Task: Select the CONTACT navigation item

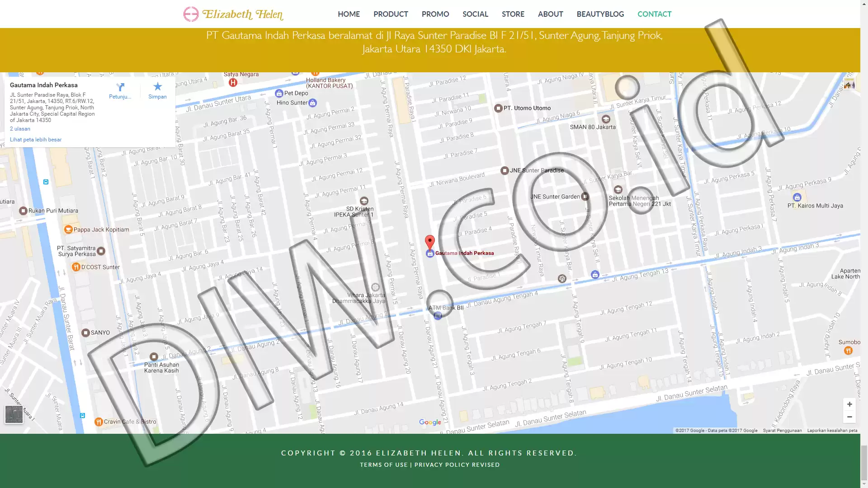Action: click(654, 14)
